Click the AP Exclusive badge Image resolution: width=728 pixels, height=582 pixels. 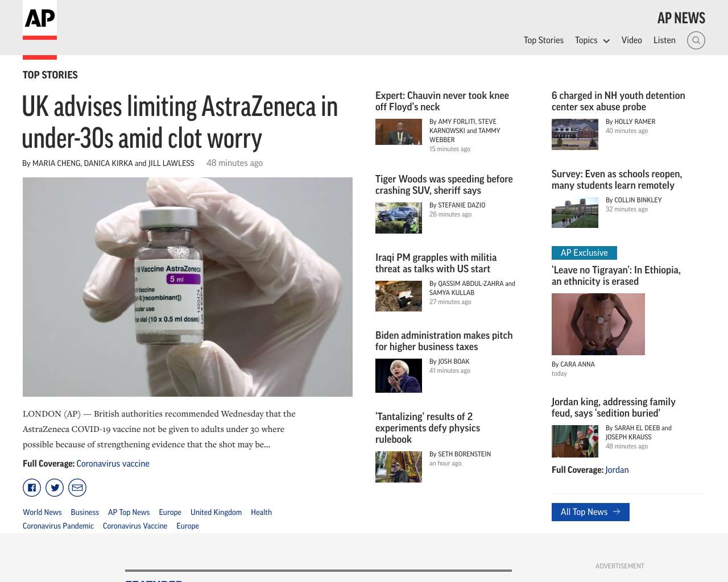(584, 253)
